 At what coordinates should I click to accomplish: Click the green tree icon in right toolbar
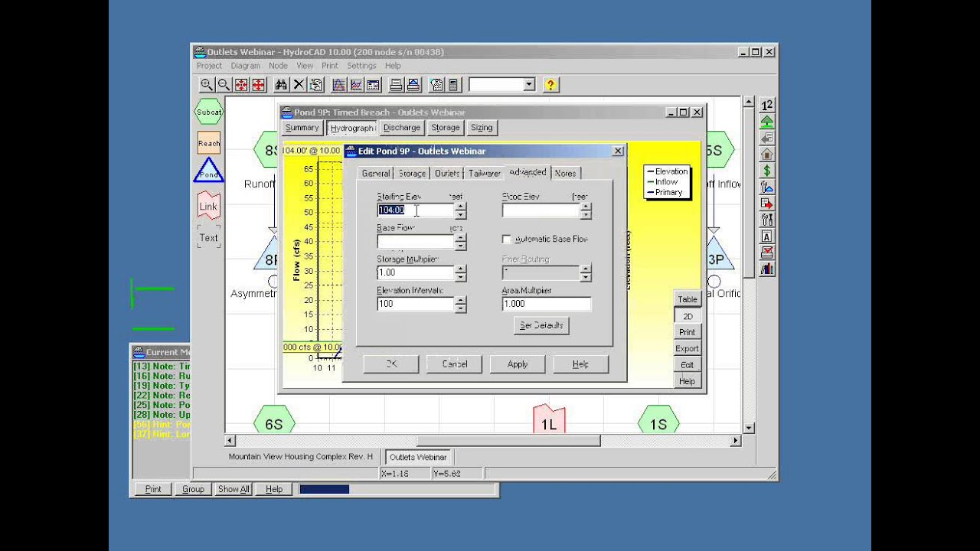pyautogui.click(x=767, y=122)
